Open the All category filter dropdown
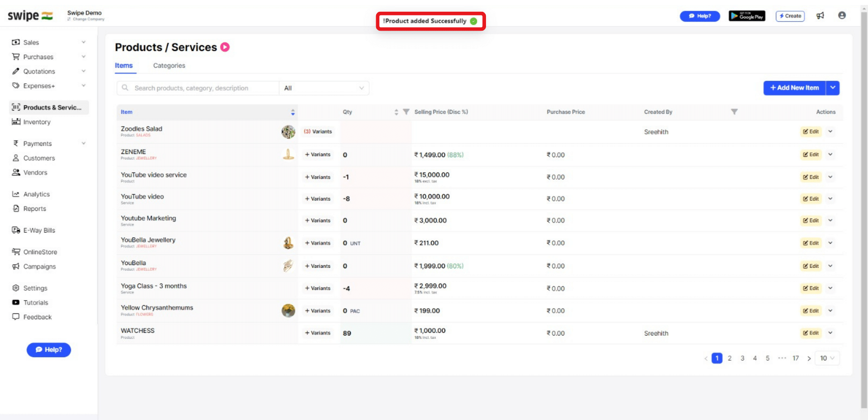This screenshot has width=868, height=420. click(x=324, y=88)
